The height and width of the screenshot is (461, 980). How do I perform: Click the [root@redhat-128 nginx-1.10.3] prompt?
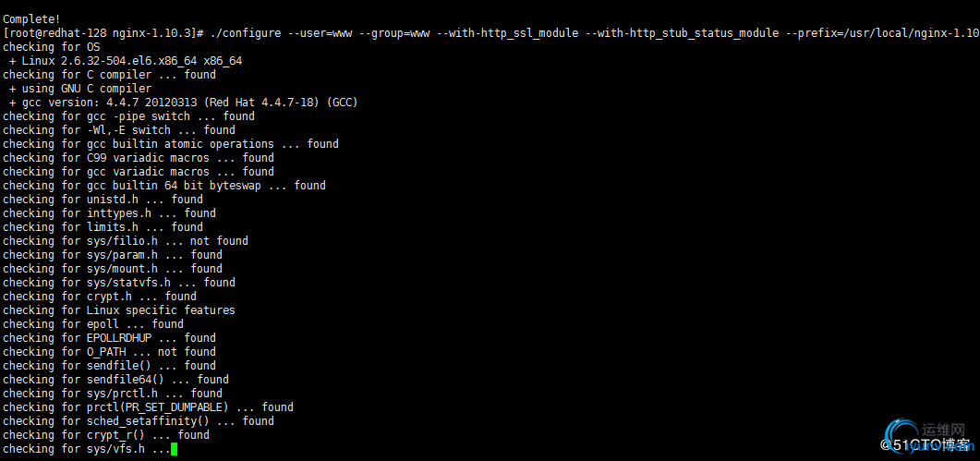click(x=103, y=33)
